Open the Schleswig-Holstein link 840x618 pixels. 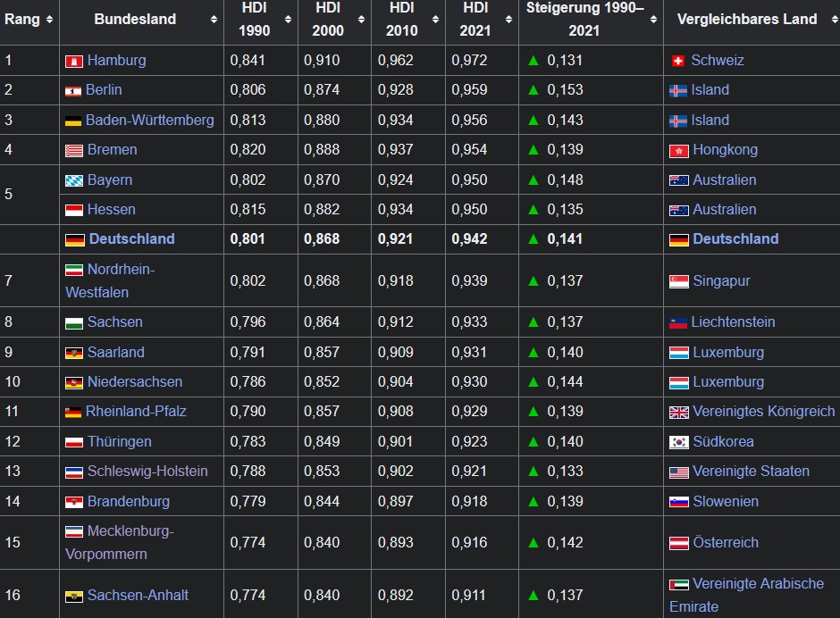(x=147, y=472)
